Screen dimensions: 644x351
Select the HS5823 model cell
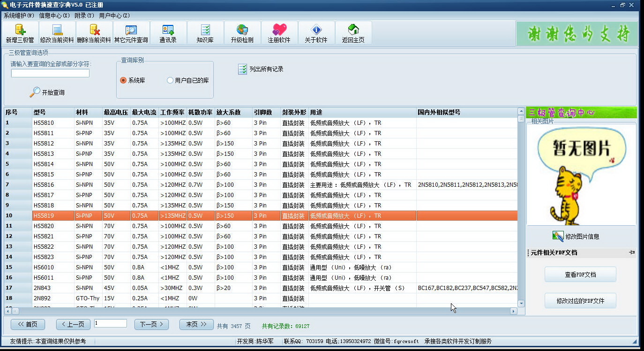(53, 257)
